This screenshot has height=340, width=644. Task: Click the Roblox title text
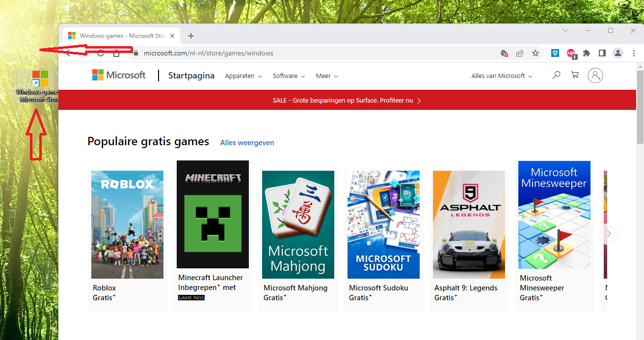click(105, 288)
